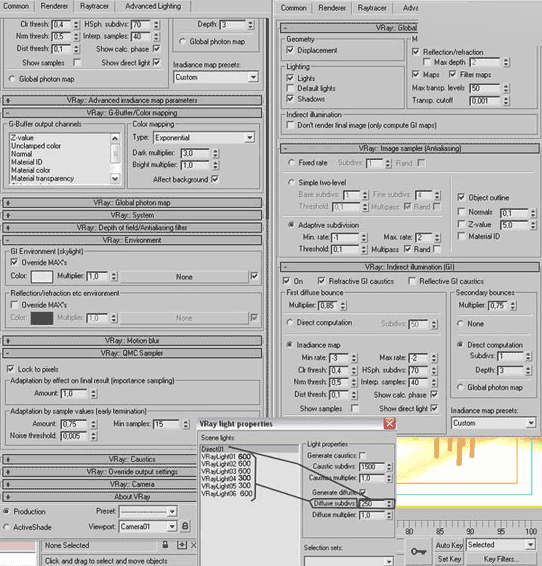Switch to the Advanced Lighting tab
542x566 pixels.
point(153,6)
